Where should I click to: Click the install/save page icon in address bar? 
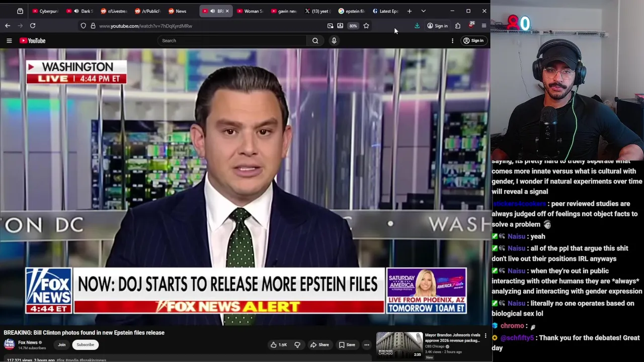(340, 26)
